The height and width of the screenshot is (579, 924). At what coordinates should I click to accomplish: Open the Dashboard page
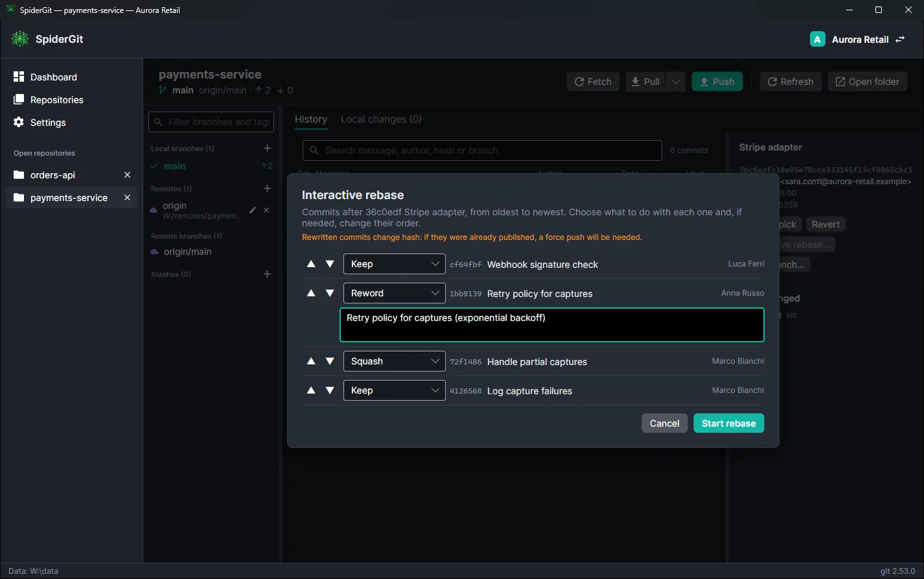tap(71, 77)
